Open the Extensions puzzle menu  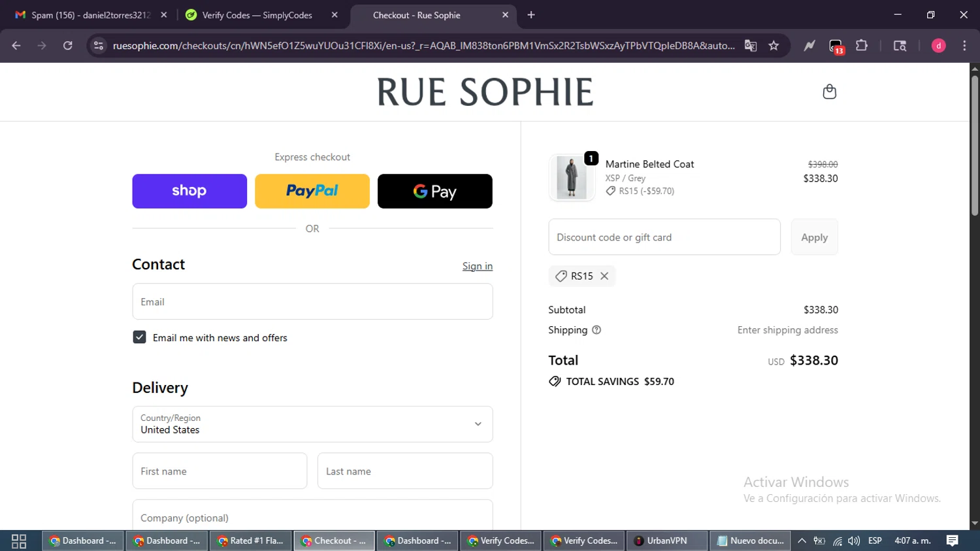pyautogui.click(x=862, y=45)
